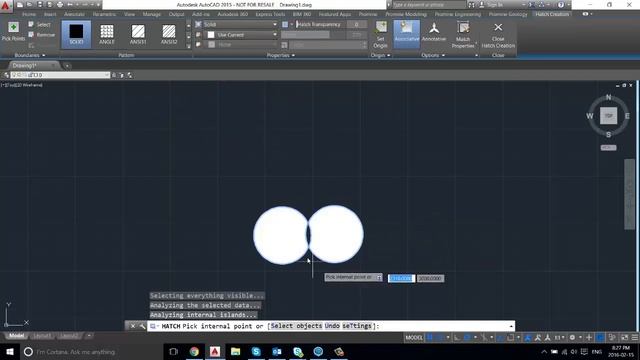Select the ANGLE hatch pattern

[x=107, y=34]
